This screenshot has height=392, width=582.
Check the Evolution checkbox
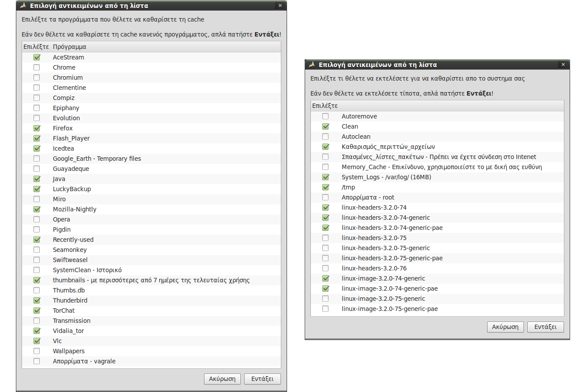37,118
